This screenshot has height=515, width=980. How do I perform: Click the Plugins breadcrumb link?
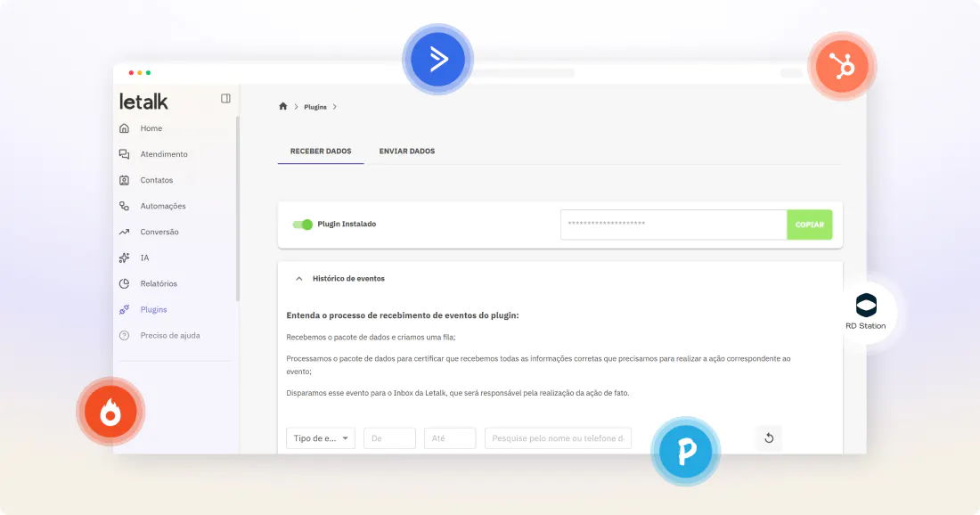(315, 107)
